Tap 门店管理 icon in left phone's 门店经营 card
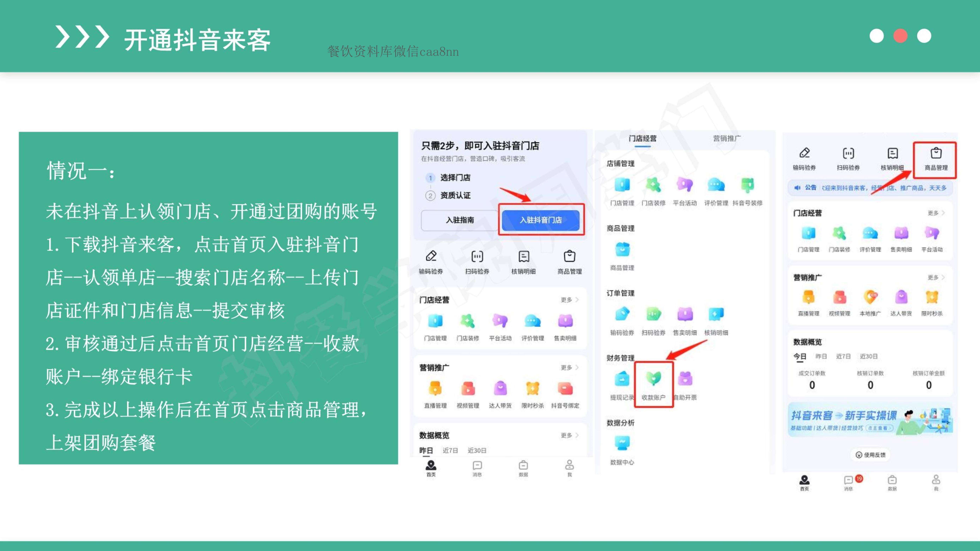The height and width of the screenshot is (551, 980). pyautogui.click(x=435, y=321)
